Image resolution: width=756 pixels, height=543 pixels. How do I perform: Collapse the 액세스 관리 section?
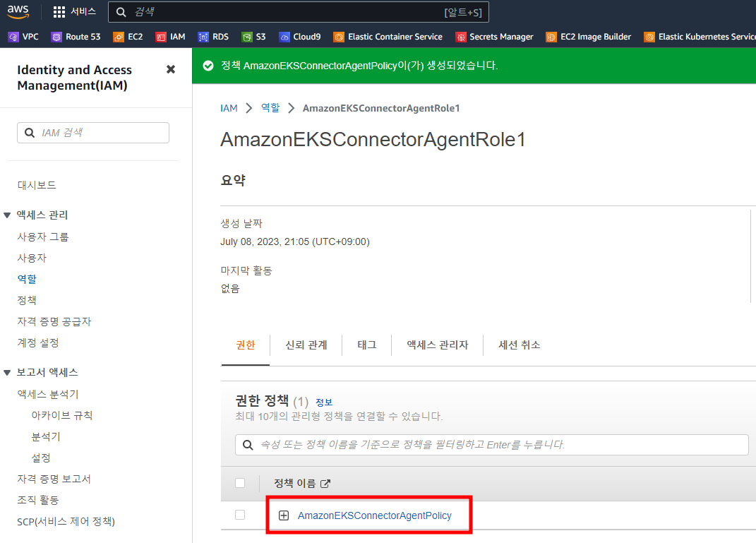[x=7, y=215]
